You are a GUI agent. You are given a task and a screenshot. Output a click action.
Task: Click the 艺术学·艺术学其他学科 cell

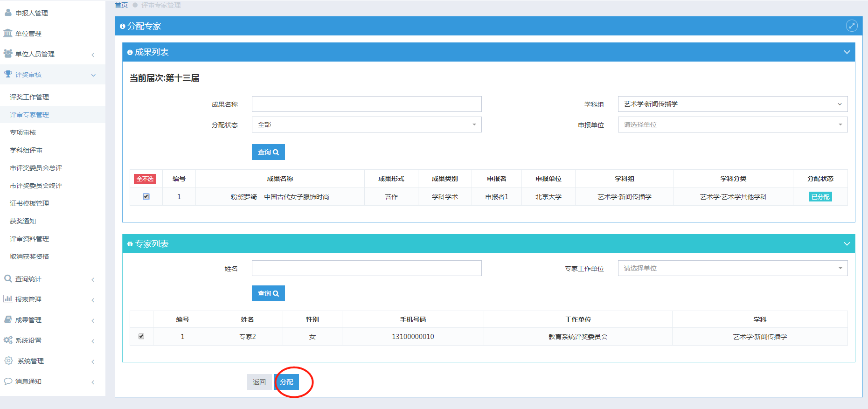point(733,197)
